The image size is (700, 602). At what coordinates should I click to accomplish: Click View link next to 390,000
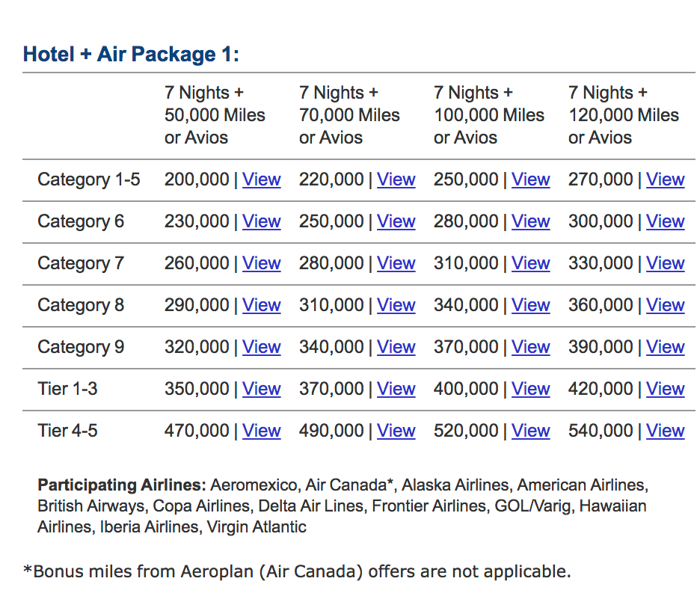[665, 347]
